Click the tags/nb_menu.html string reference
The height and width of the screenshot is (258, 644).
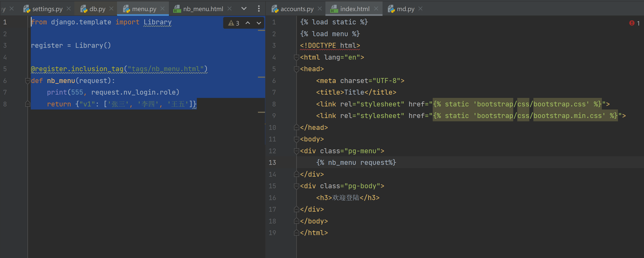point(166,69)
